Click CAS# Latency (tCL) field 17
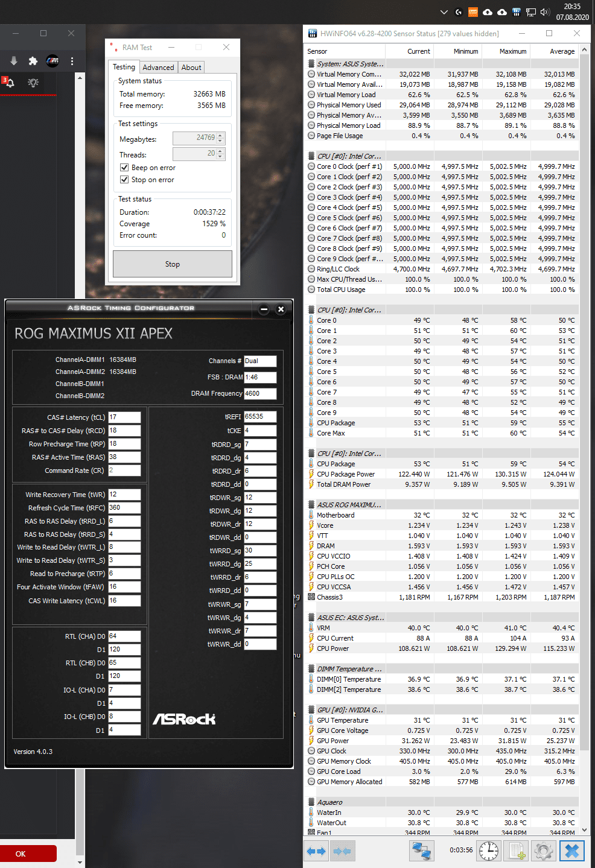 pos(124,417)
